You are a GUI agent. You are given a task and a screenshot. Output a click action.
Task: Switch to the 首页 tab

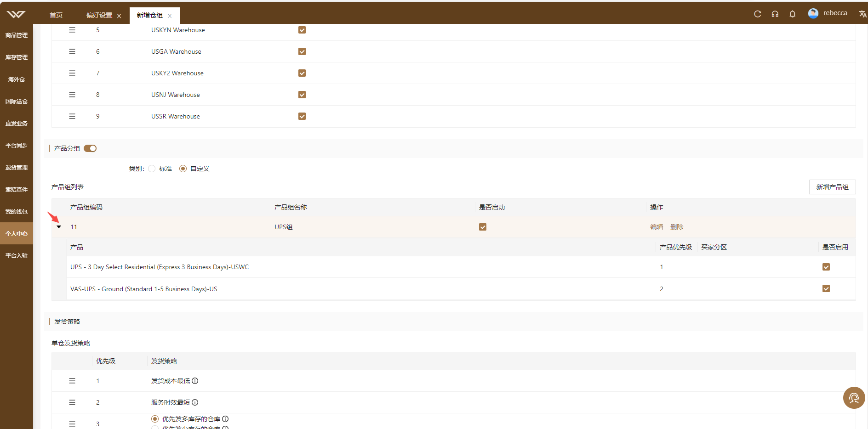(x=56, y=15)
